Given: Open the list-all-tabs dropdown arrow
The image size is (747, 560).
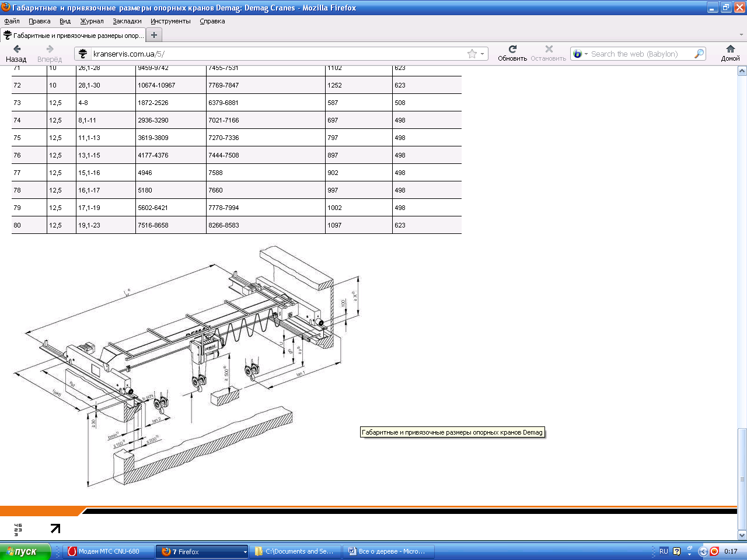Looking at the screenshot, I should point(742,34).
